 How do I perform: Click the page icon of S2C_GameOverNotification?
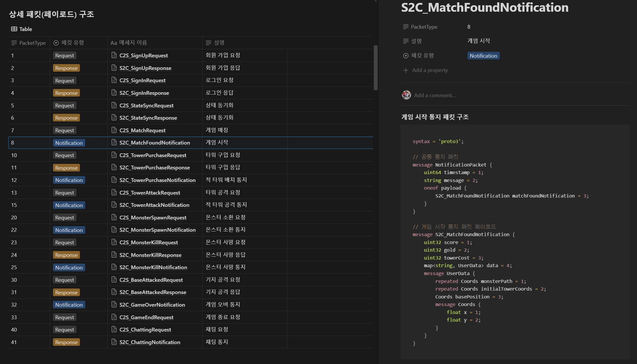(x=114, y=304)
